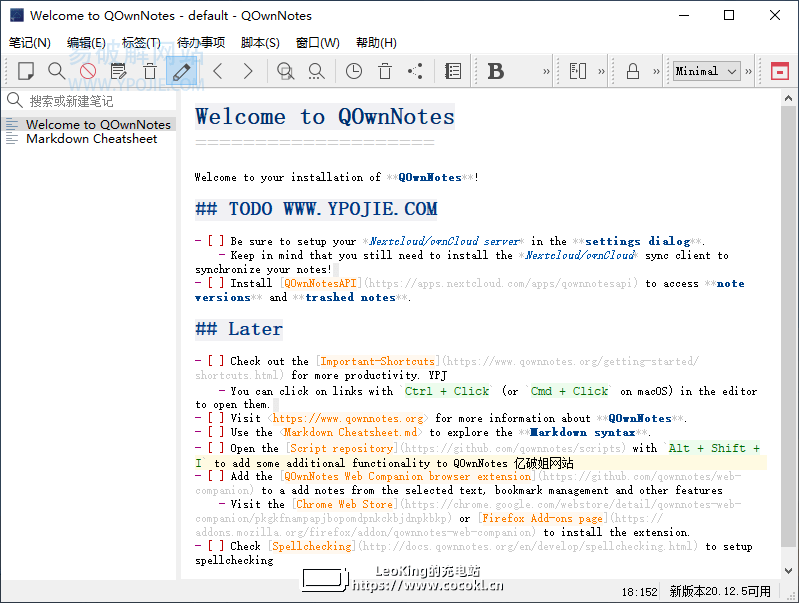This screenshot has height=603, width=799.
Task: Check the 'Check out the Important-Shortcuts' checkbox
Action: click(x=216, y=361)
